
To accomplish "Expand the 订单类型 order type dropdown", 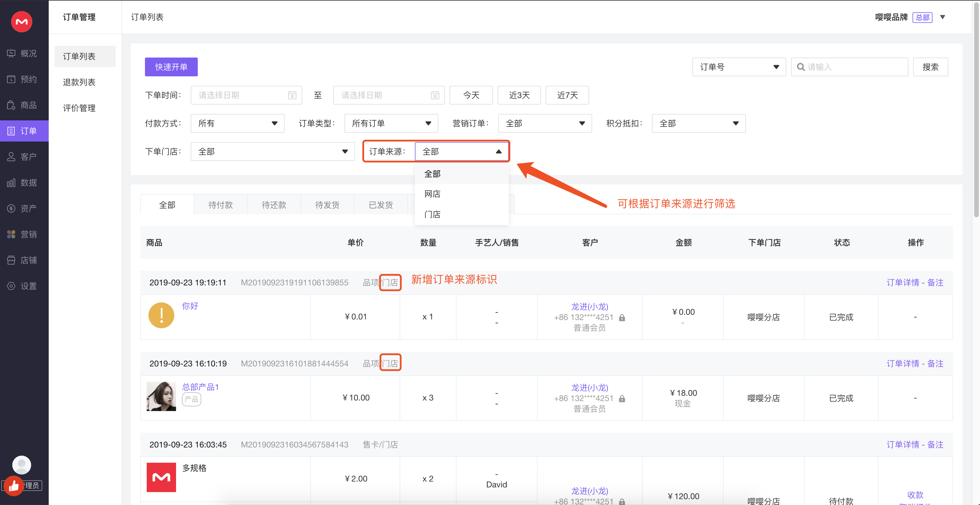I will (x=391, y=123).
